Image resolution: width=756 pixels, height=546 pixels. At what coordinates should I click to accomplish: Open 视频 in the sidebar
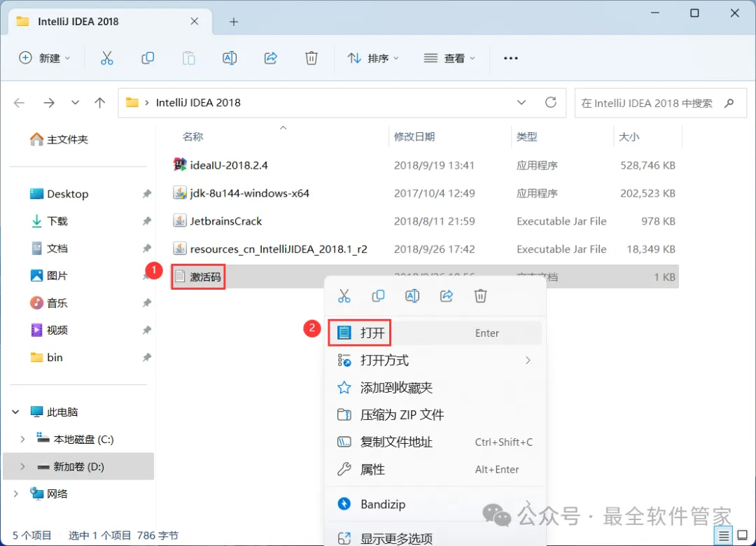click(x=49, y=330)
